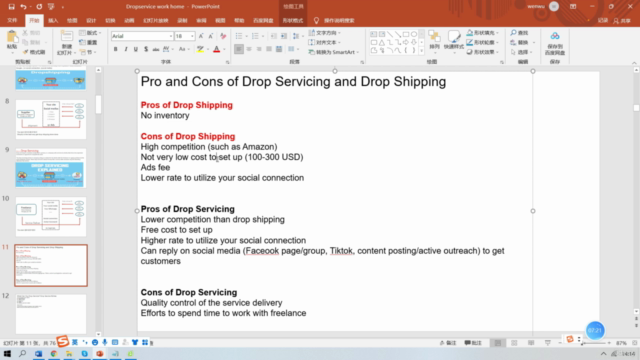Image resolution: width=640 pixels, height=360 pixels.
Task: Expand the numbering list dropdown
Action: (x=263, y=36)
